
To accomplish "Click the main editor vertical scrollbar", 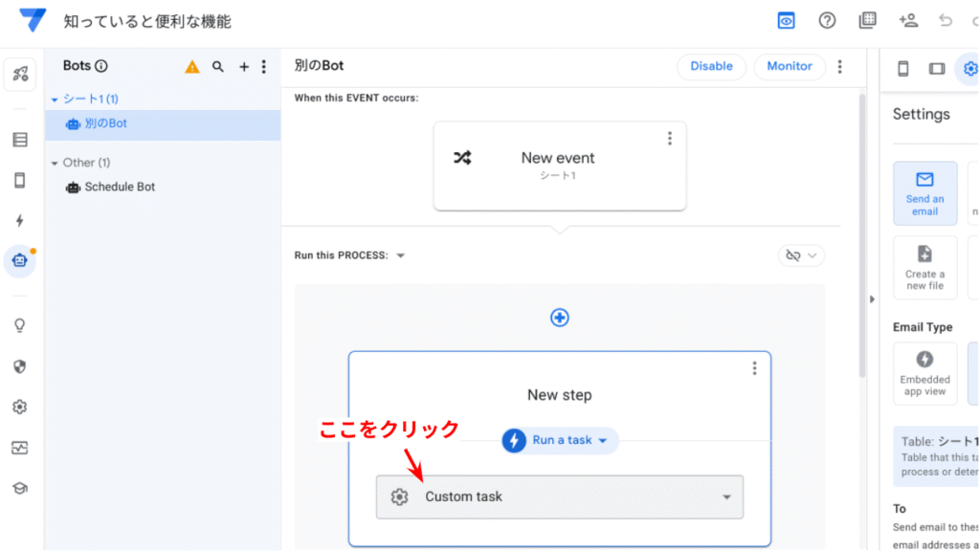I will point(862,236).
